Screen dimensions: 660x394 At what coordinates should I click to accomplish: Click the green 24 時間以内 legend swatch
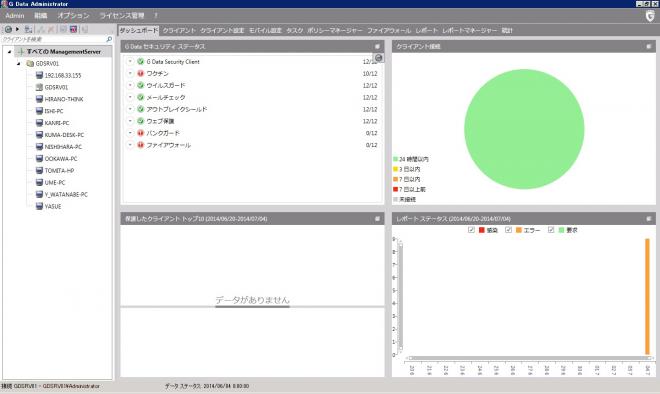click(x=395, y=159)
